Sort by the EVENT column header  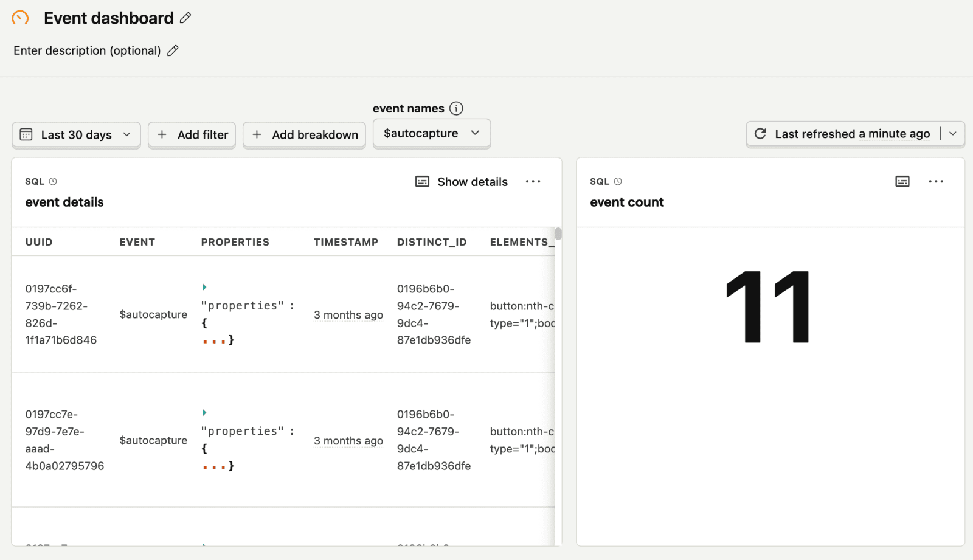click(x=137, y=242)
